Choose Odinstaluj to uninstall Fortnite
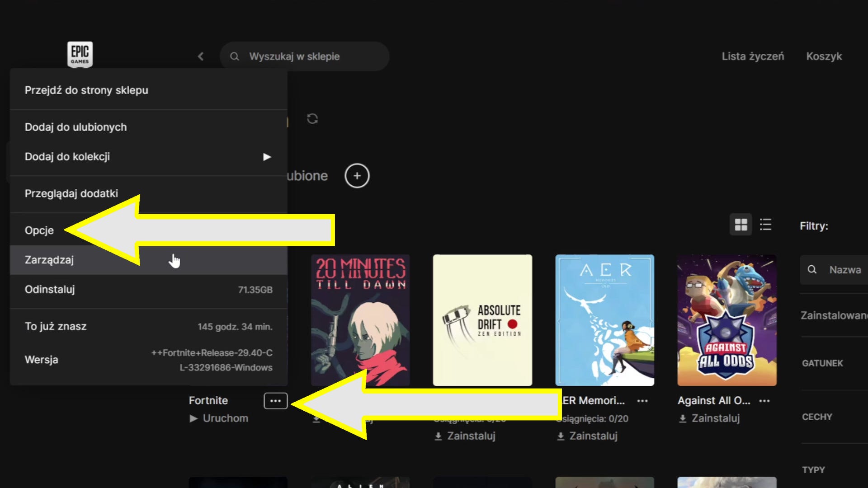 149,290
